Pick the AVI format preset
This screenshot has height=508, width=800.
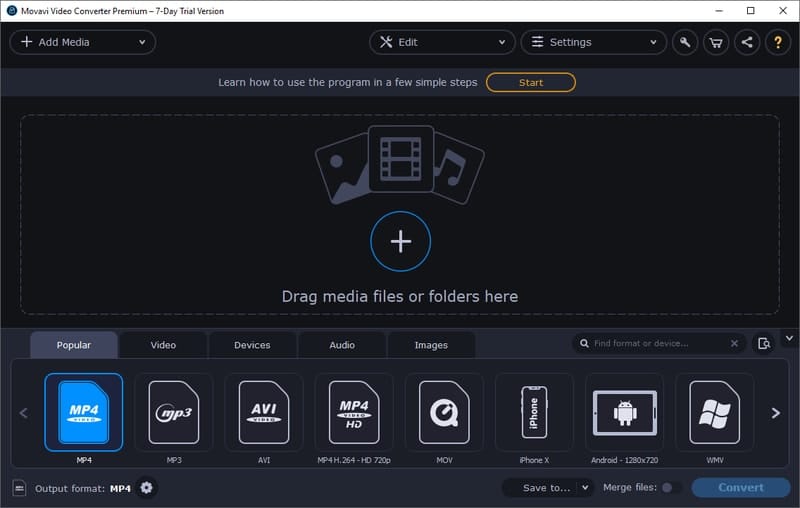point(264,412)
